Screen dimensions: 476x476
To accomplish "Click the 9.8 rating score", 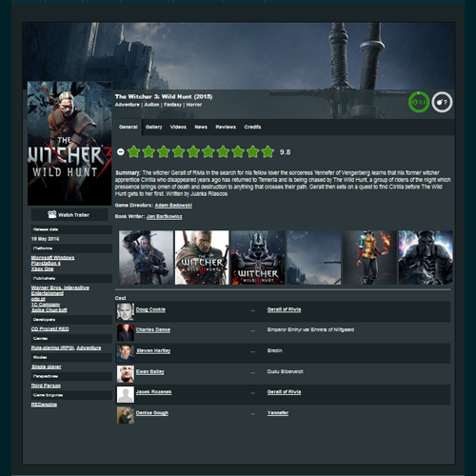I will tap(285, 152).
